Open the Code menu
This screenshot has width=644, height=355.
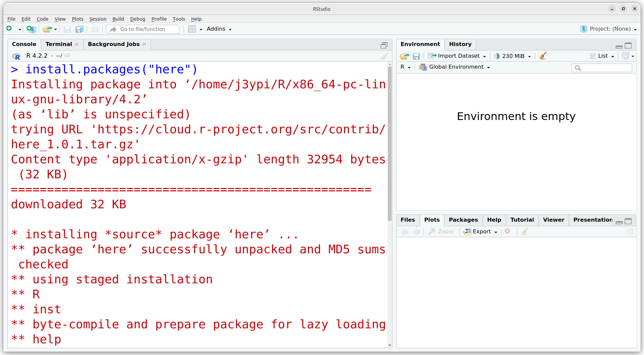42,19
